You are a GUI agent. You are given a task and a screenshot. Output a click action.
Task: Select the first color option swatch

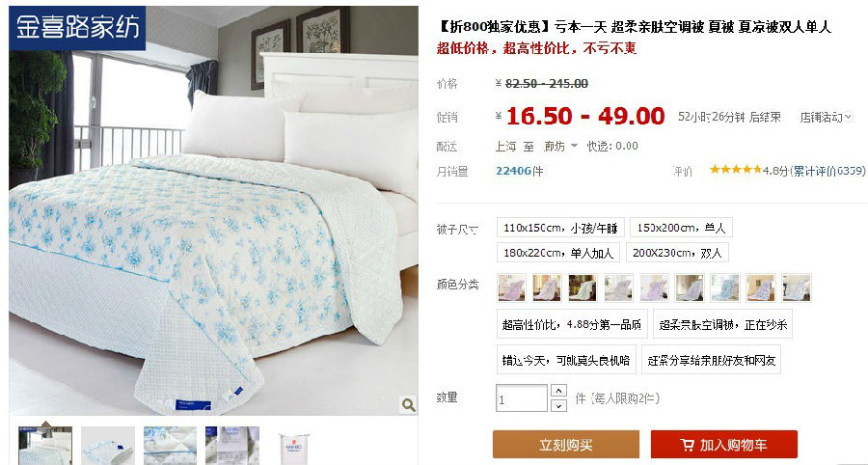[511, 287]
